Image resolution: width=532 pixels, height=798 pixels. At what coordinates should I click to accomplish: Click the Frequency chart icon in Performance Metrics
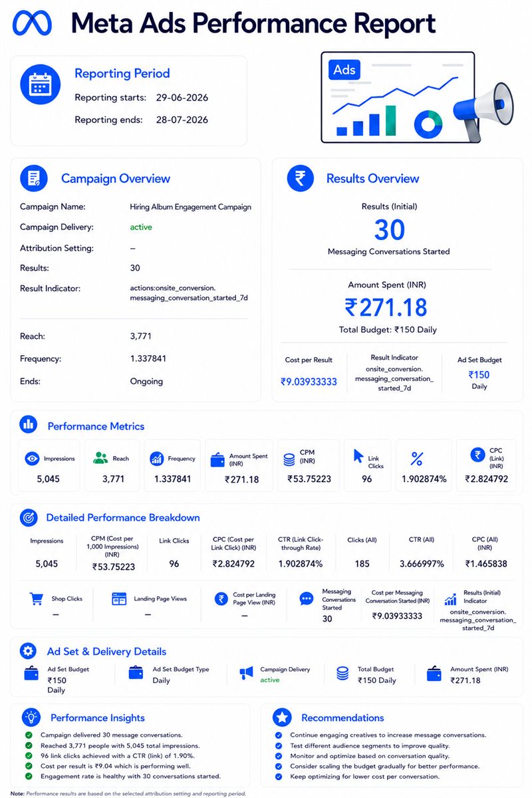tap(157, 458)
